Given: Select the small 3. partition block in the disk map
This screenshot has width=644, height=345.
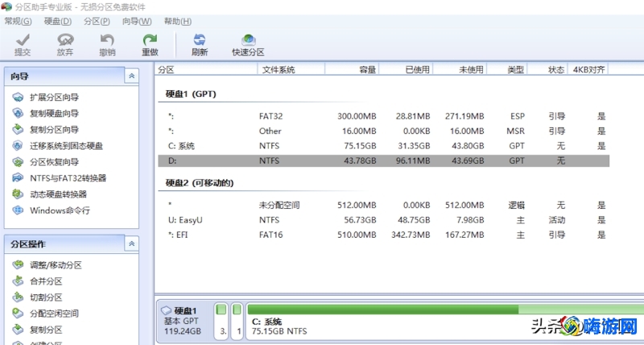Looking at the screenshot, I should [221, 322].
